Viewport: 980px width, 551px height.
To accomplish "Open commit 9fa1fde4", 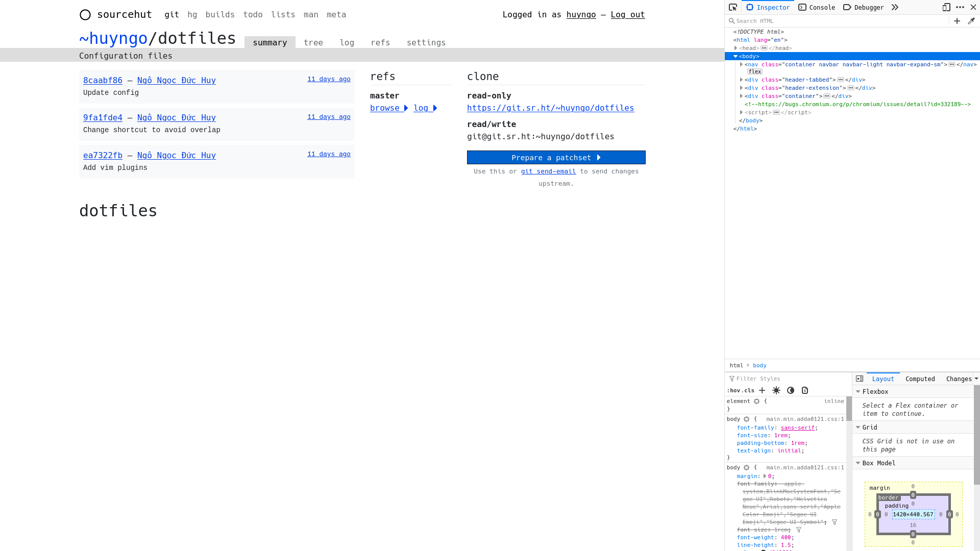I will point(103,118).
